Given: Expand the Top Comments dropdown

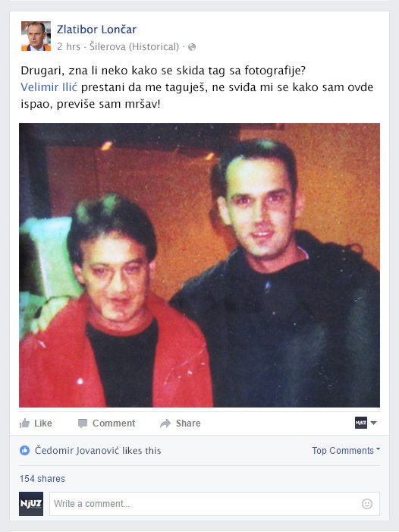Looking at the screenshot, I should tap(346, 451).
